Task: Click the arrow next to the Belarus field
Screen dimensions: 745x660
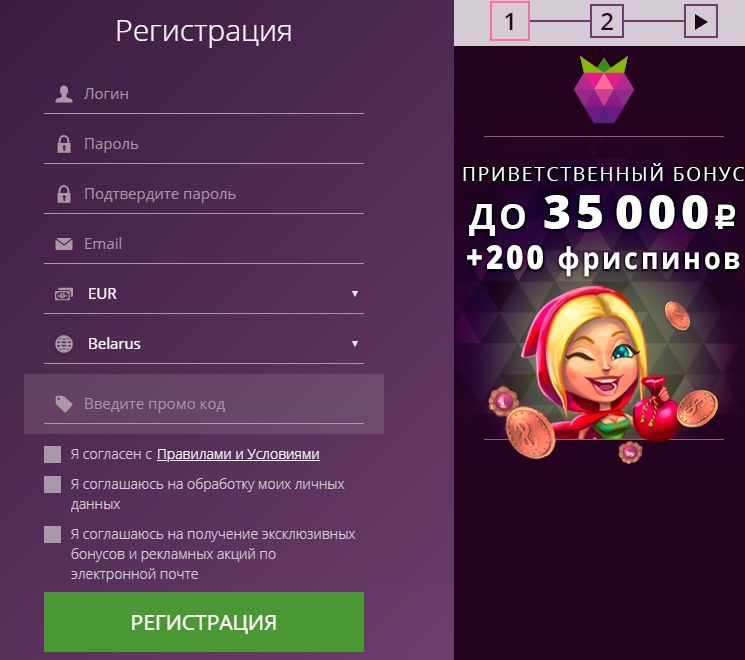Action: 354,344
